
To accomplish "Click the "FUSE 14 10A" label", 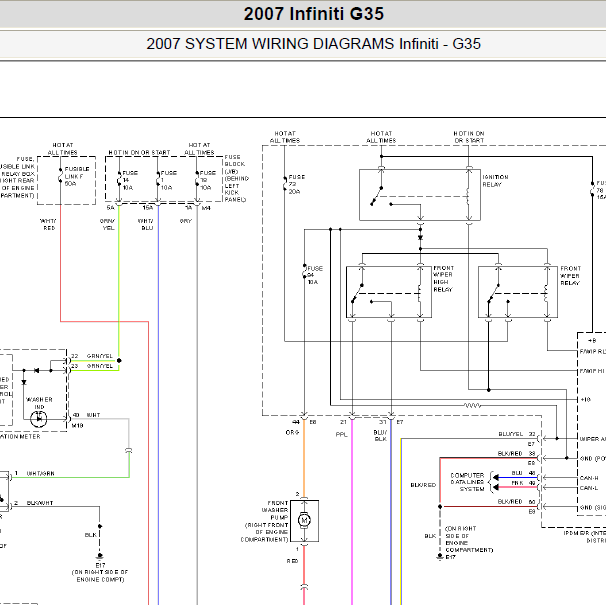I will point(130,180).
